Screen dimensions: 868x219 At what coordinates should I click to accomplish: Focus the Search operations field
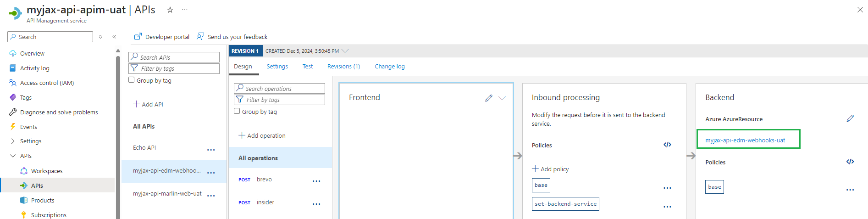[280, 88]
